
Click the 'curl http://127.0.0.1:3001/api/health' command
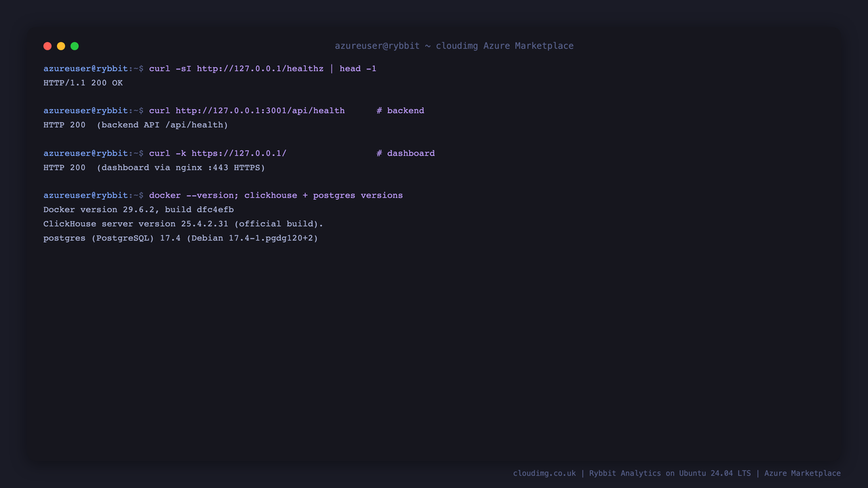pos(247,110)
